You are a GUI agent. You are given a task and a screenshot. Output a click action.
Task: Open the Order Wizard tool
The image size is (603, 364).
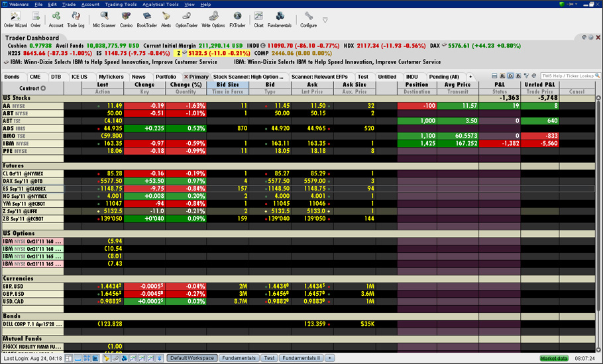coord(15,20)
